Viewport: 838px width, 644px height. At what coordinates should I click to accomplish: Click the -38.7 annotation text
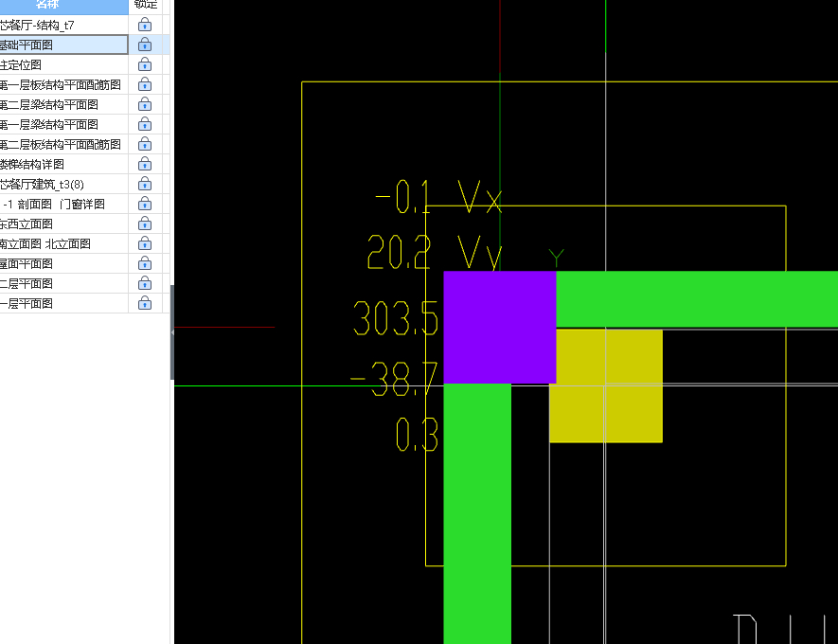(394, 379)
